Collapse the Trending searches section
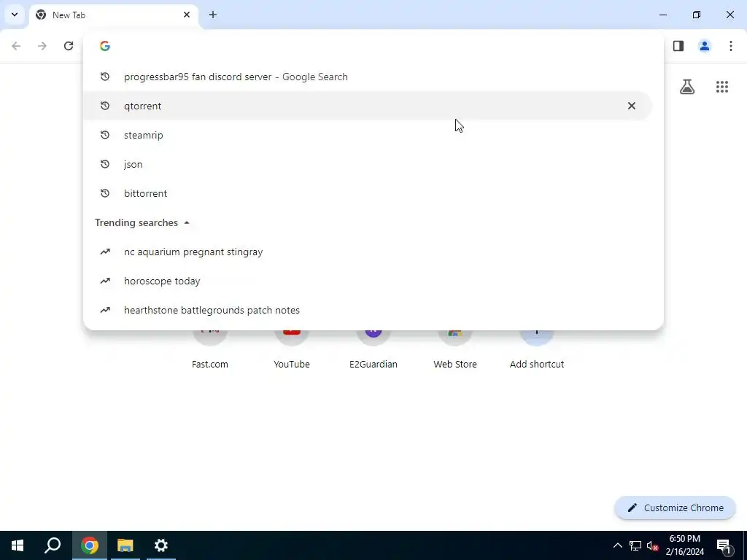Screen dimensions: 747x560 tap(187, 223)
